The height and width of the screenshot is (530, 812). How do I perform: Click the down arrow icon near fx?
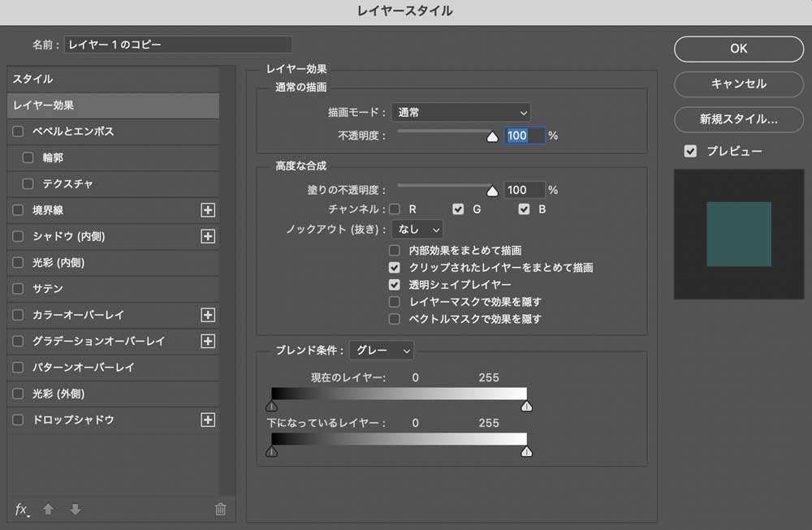pyautogui.click(x=75, y=509)
